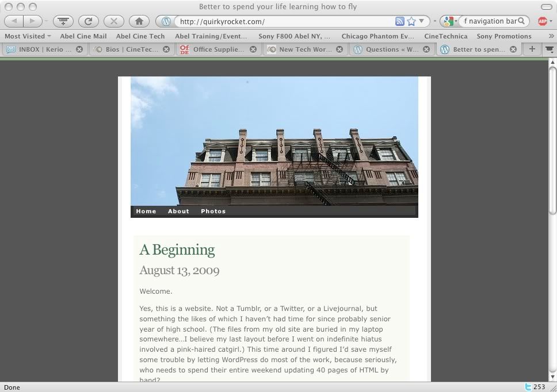Viewport: 557px width, 392px height.
Task: Open the search engine selector dropdown
Action: point(449,21)
